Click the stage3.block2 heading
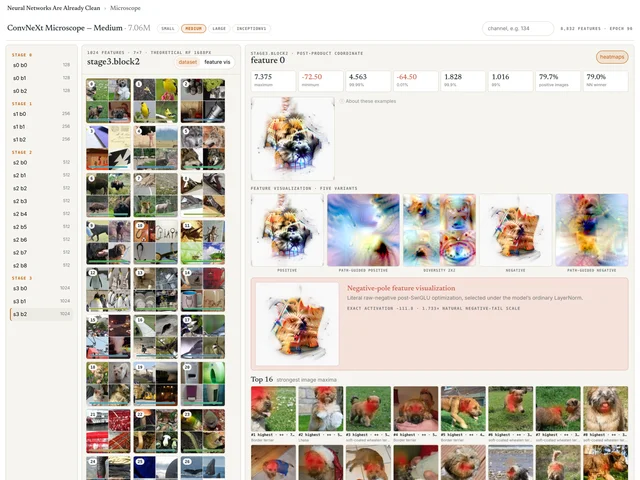Screen dimensions: 640x480 tap(113, 62)
